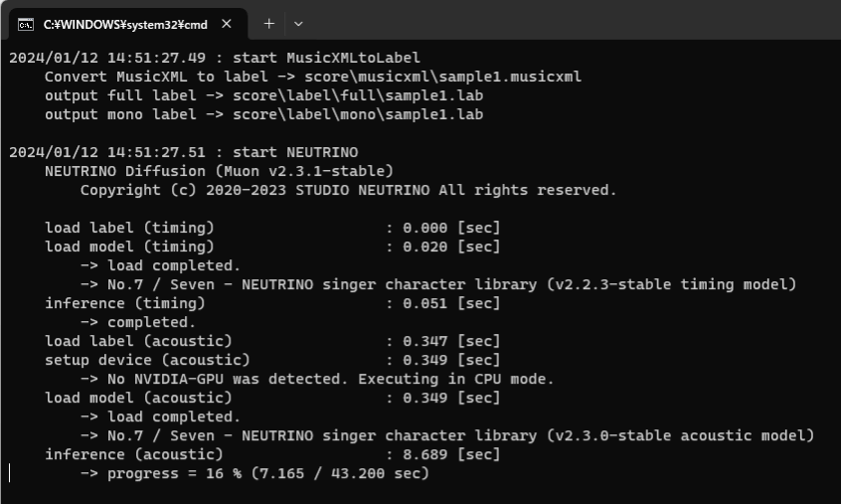Expand the new tab profile dropdown chevron

click(298, 24)
